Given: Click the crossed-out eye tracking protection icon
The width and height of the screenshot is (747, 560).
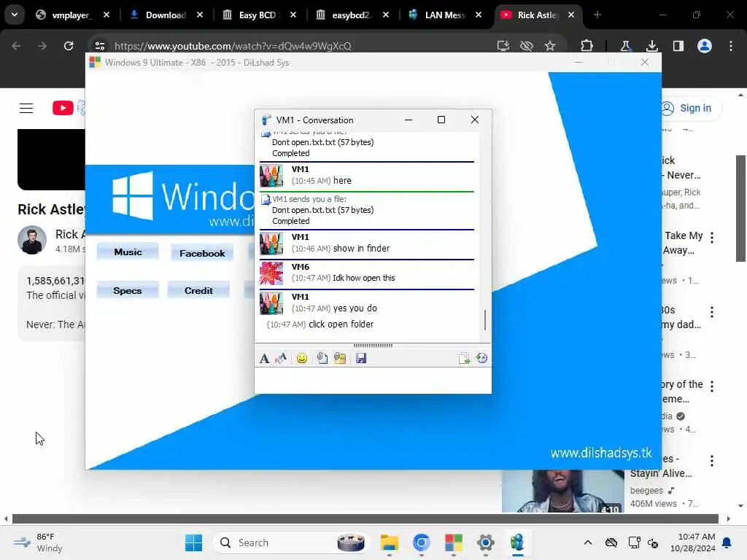Looking at the screenshot, I should pyautogui.click(x=527, y=46).
